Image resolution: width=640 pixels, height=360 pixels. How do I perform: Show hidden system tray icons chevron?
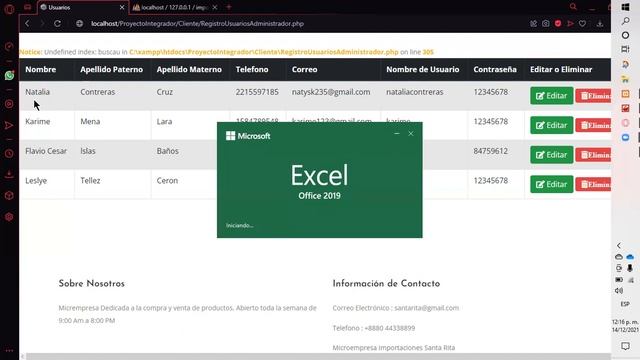point(619,245)
